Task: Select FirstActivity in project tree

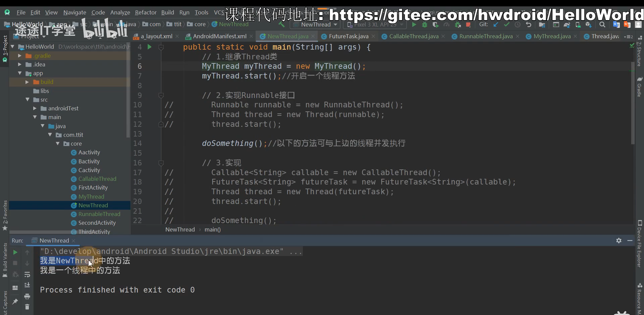Action: (x=93, y=188)
